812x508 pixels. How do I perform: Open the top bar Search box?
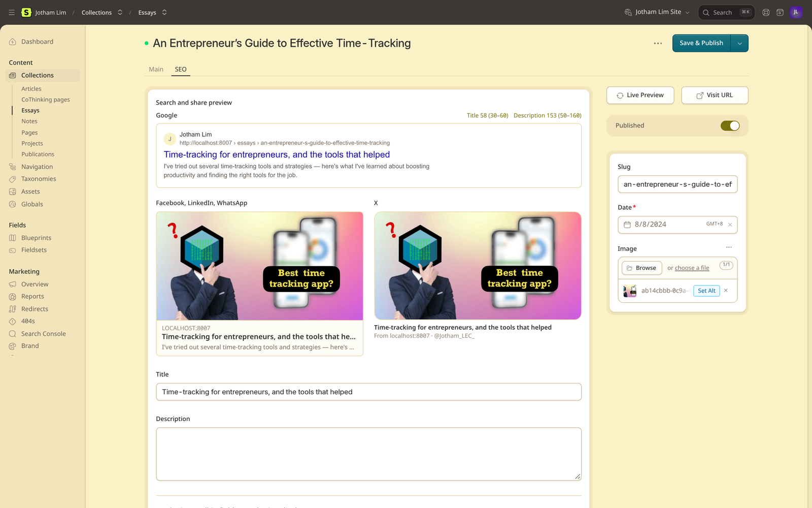coord(726,12)
